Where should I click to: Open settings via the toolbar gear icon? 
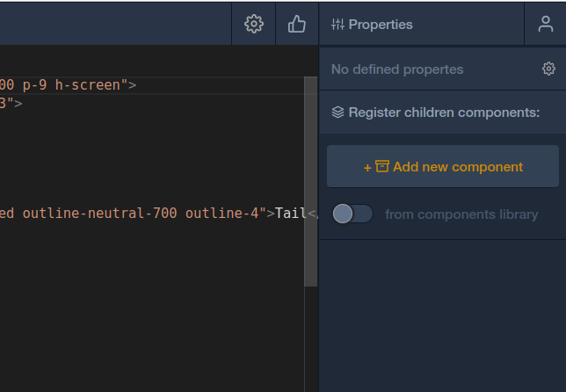pyautogui.click(x=254, y=25)
